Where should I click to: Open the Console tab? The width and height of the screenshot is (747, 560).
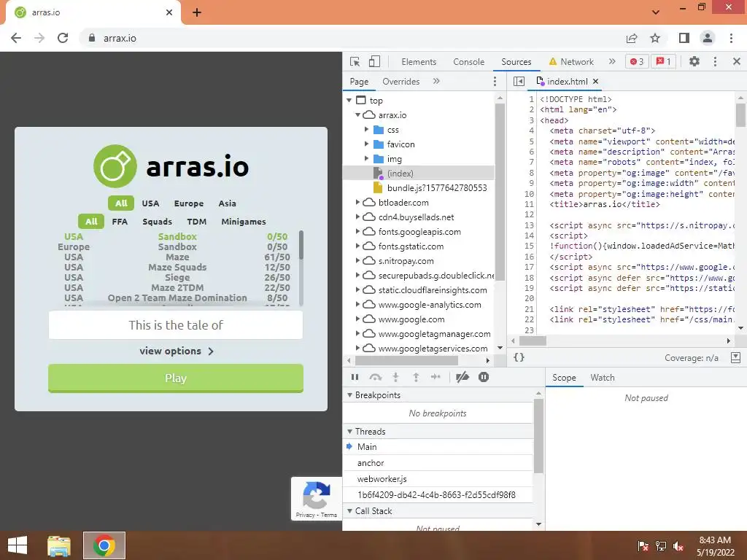[469, 62]
